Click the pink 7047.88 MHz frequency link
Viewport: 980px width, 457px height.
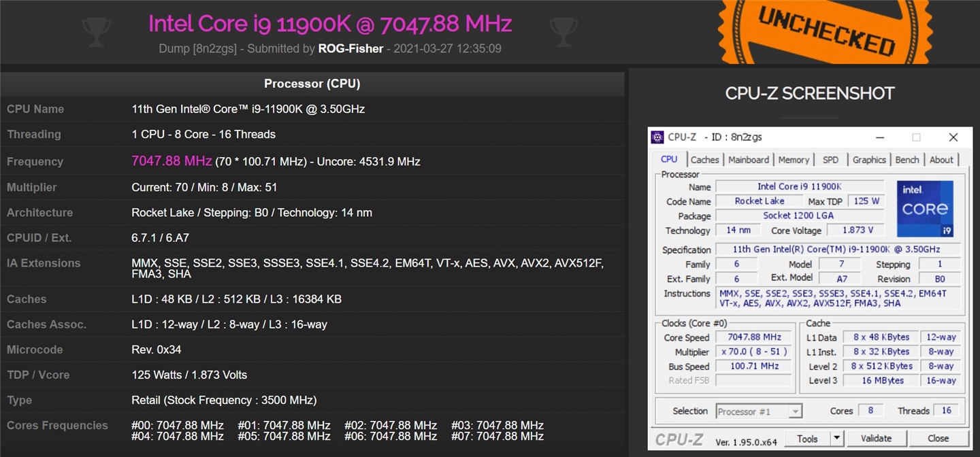[x=171, y=161]
